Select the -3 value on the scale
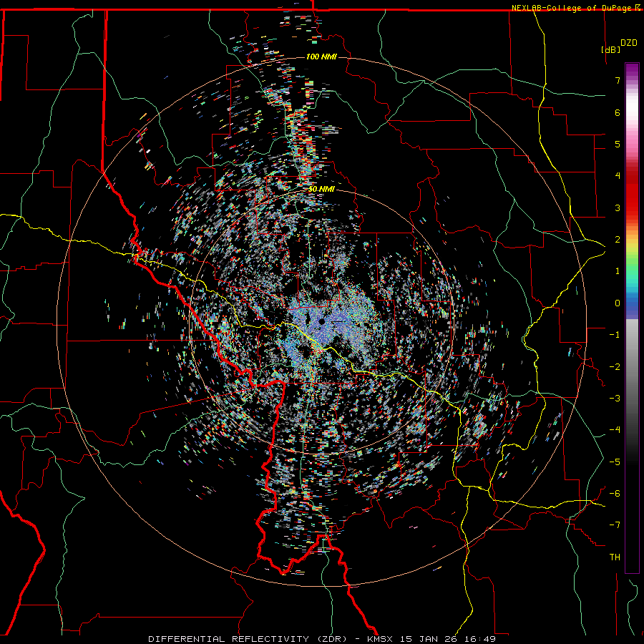 coord(615,399)
